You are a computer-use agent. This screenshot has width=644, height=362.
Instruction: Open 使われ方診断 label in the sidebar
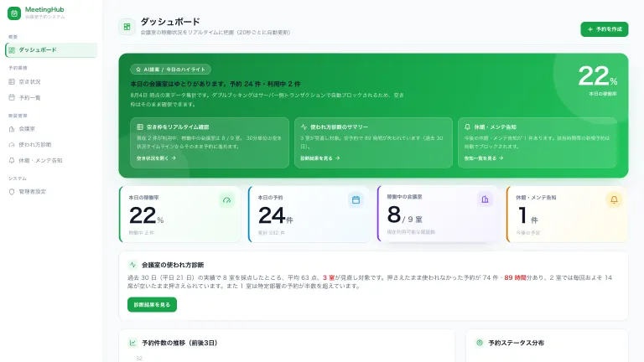coord(35,144)
